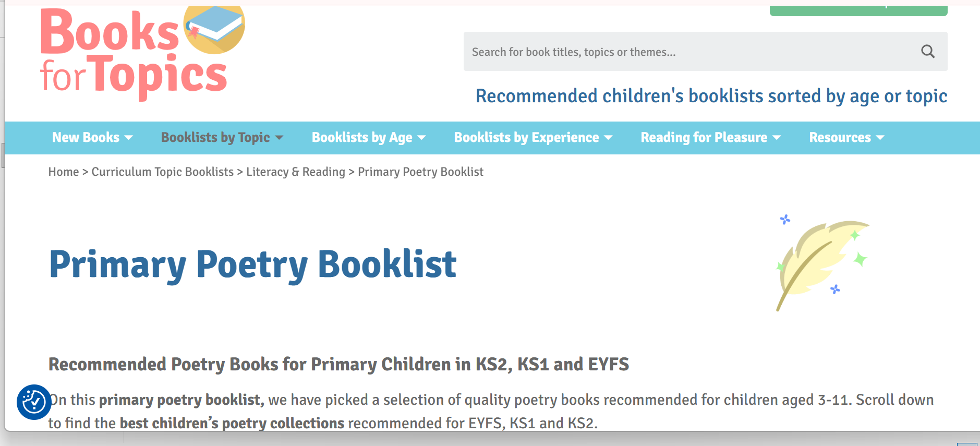Go to the Home breadcrumb link
This screenshot has height=446, width=980.
pos(64,172)
